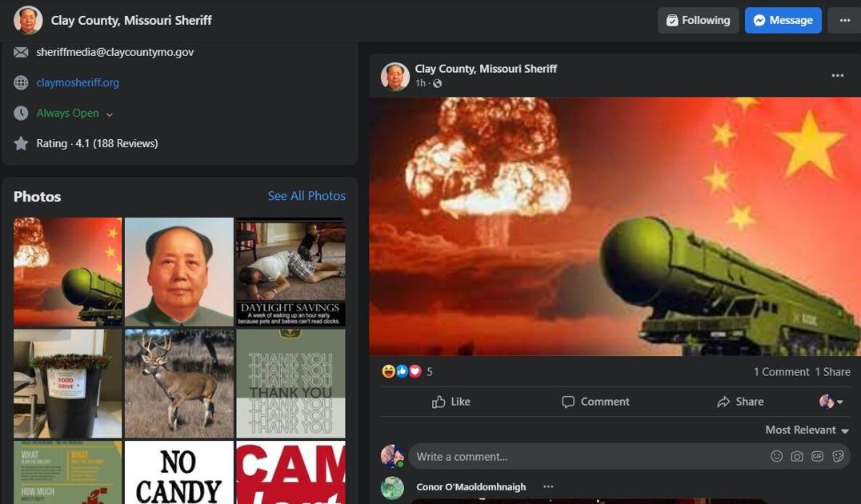Like the nuclear missile post
Image resolution: width=861 pixels, height=504 pixels.
(451, 402)
